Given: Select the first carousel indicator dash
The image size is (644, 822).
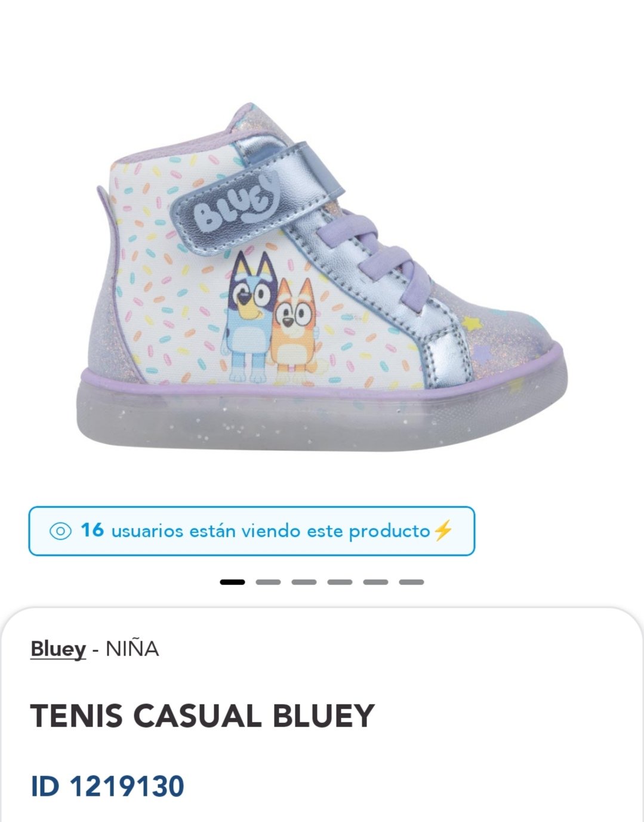Looking at the screenshot, I should coord(232,582).
